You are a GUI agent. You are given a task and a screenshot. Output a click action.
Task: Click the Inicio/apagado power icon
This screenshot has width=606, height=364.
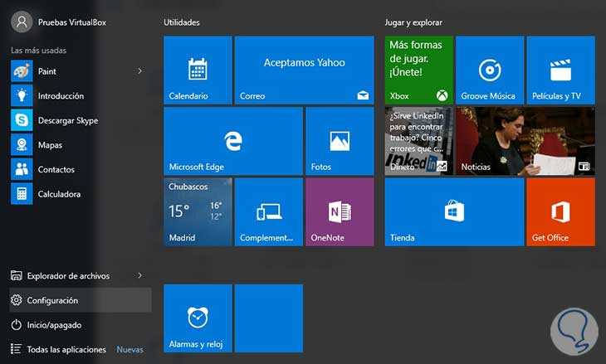[x=17, y=325]
